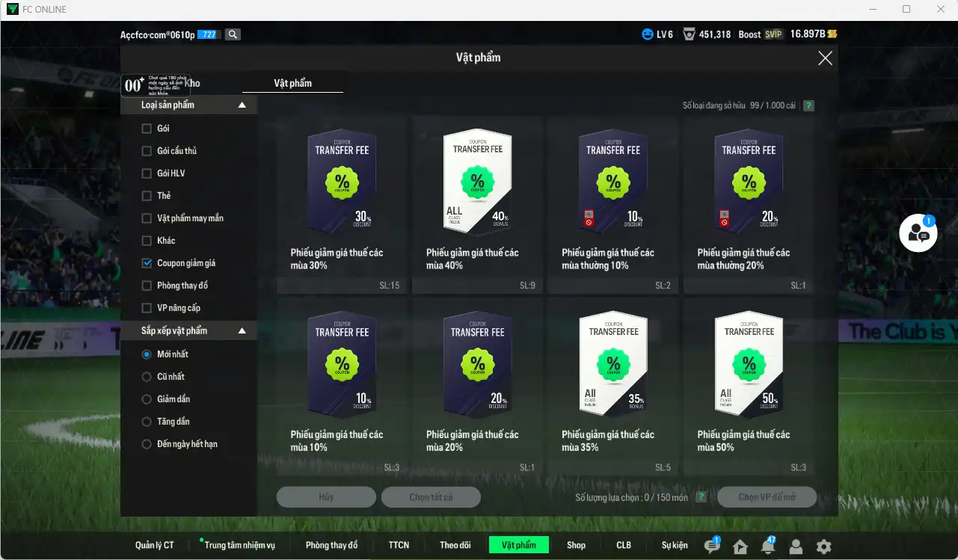
Task: Click the LV 6 level badge icon
Action: (648, 34)
